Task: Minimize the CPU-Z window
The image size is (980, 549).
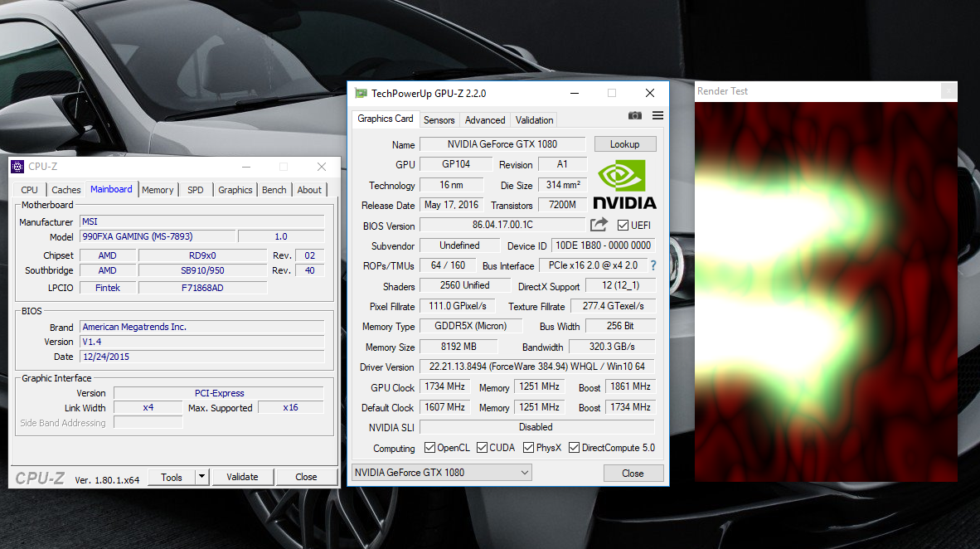Action: (246, 167)
